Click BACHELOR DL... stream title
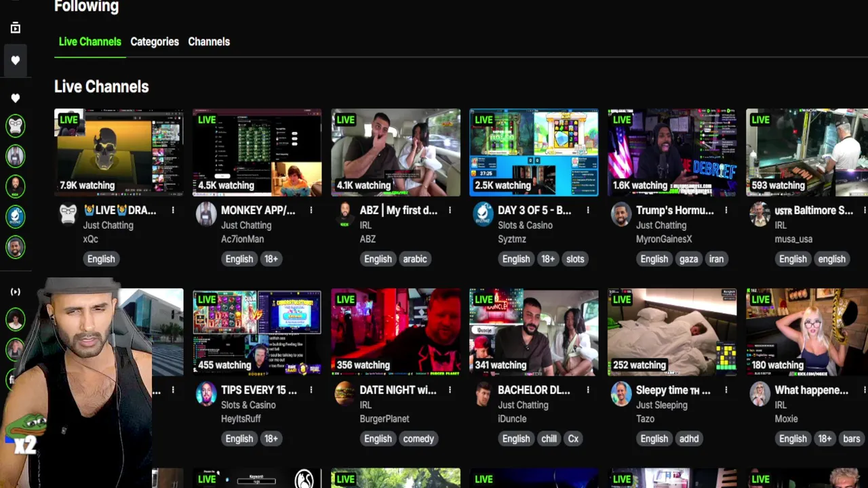 (x=536, y=390)
